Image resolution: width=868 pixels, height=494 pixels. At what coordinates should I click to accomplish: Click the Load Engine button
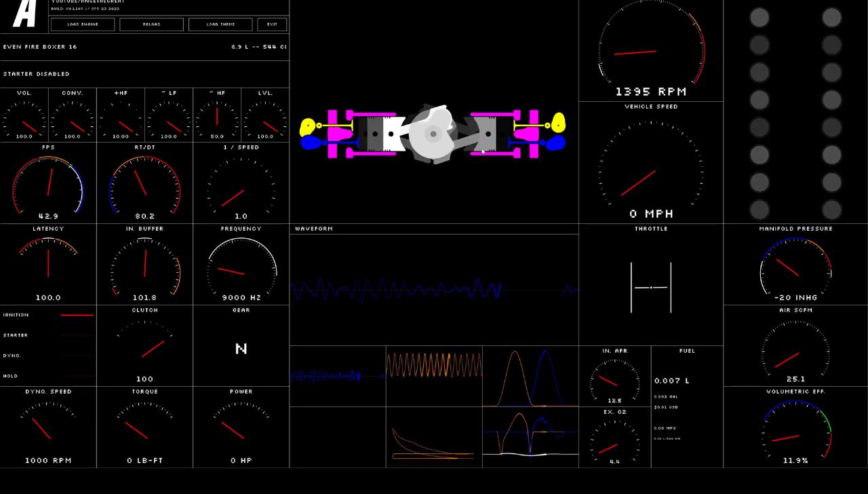pyautogui.click(x=83, y=24)
